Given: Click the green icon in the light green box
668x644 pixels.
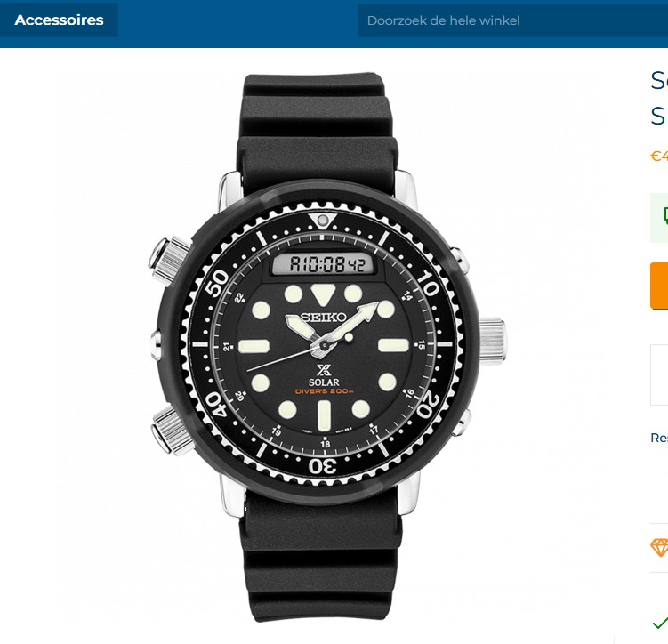Looking at the screenshot, I should [665, 216].
